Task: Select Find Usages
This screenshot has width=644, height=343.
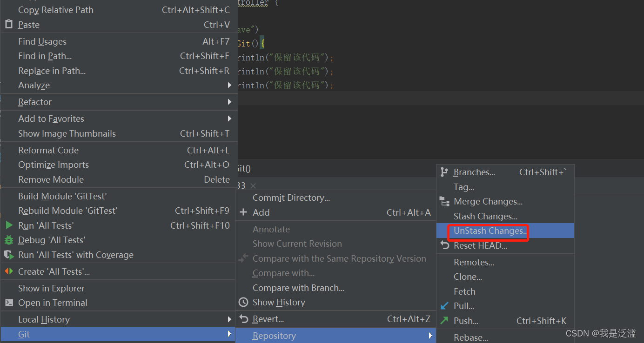Action: tap(119, 41)
